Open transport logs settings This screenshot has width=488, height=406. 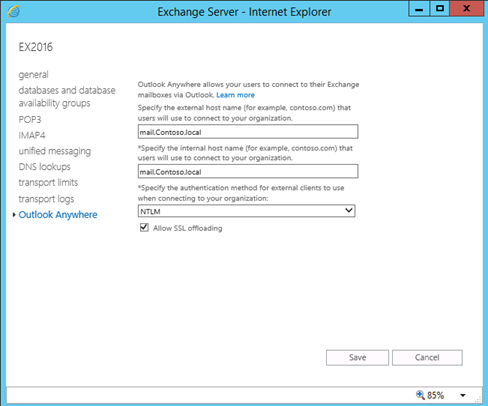point(46,199)
